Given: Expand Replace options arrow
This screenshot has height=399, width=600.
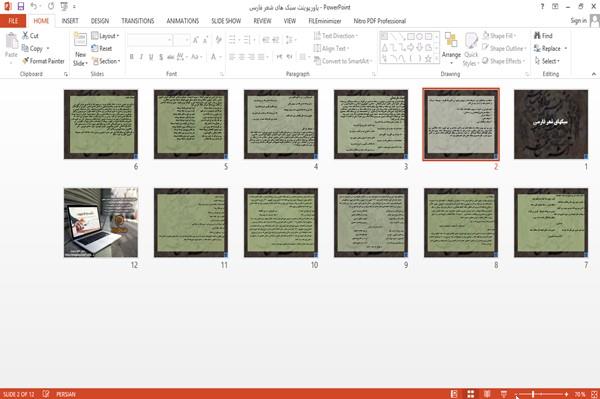Looking at the screenshot, I should coord(565,49).
